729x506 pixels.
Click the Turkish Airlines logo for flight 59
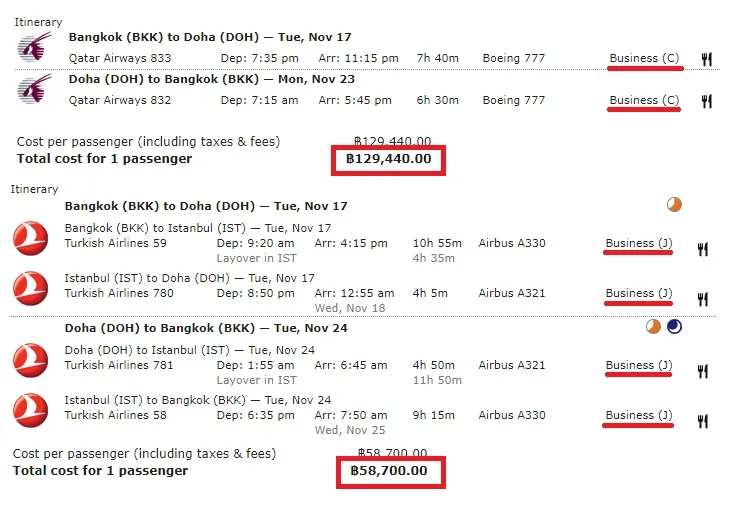point(30,239)
